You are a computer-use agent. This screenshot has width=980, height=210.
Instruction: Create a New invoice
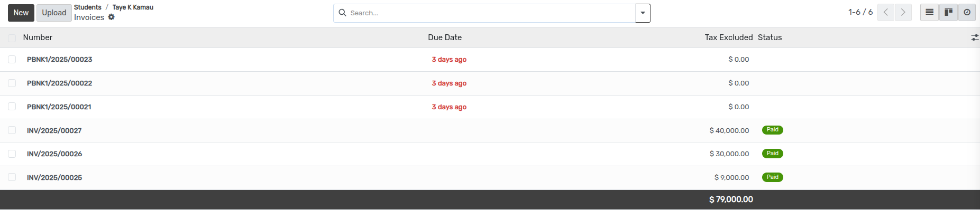click(21, 13)
